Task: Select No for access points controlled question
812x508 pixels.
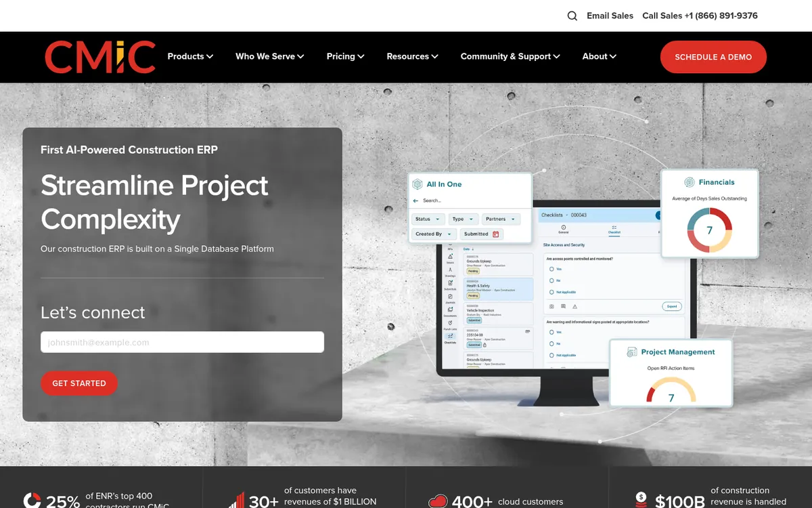Action: [551, 280]
